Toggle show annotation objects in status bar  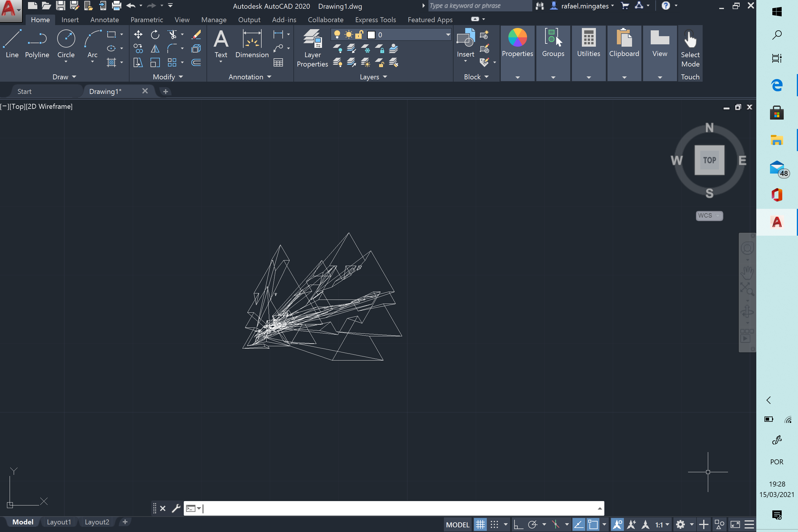point(617,524)
